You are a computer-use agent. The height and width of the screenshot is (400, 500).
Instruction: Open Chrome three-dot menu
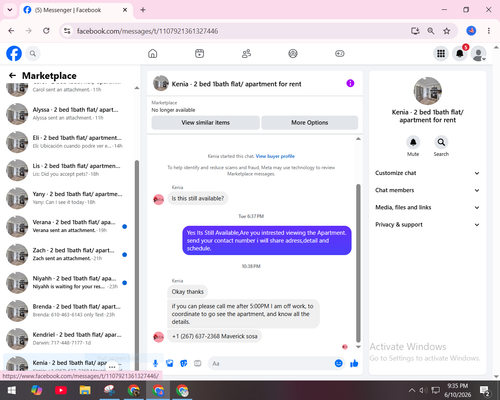click(x=489, y=31)
